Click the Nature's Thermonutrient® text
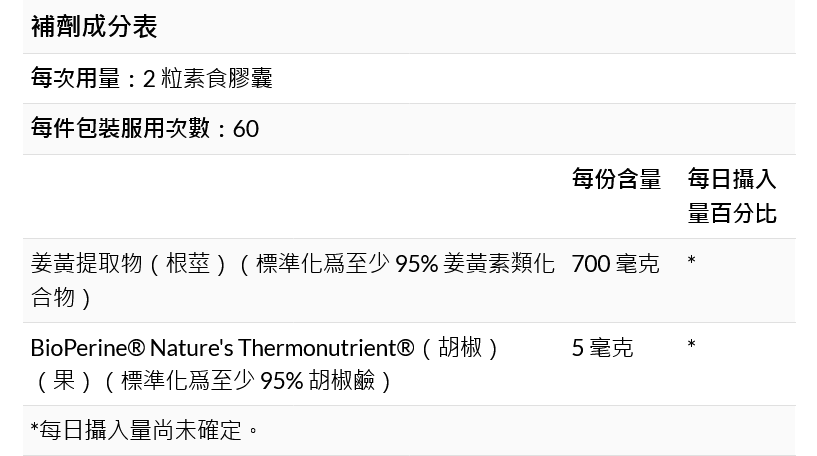817x456 pixels. coord(283,348)
